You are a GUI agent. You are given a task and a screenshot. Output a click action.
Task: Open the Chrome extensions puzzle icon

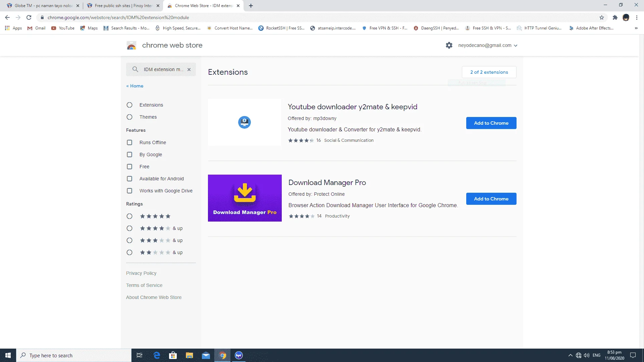coord(615,17)
